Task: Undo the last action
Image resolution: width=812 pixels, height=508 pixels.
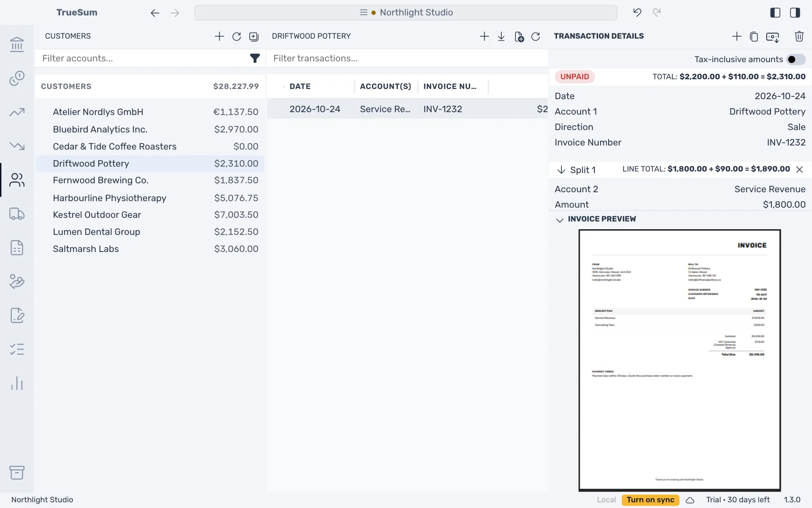Action: (x=637, y=13)
